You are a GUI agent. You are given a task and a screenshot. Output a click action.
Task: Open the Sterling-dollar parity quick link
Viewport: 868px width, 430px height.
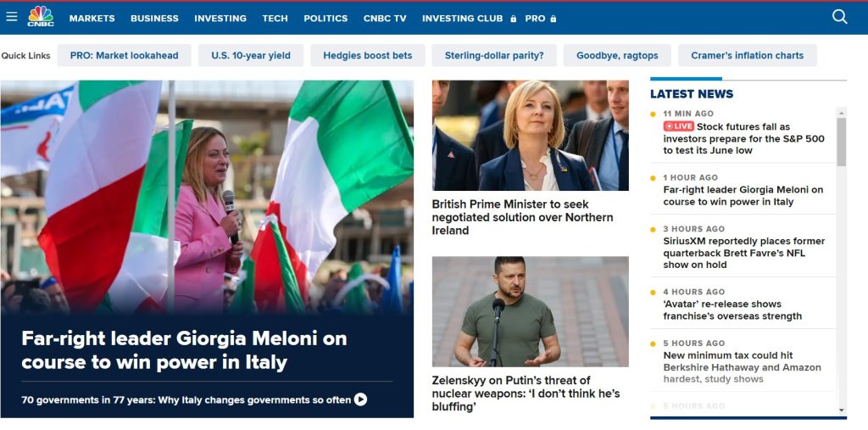[494, 55]
